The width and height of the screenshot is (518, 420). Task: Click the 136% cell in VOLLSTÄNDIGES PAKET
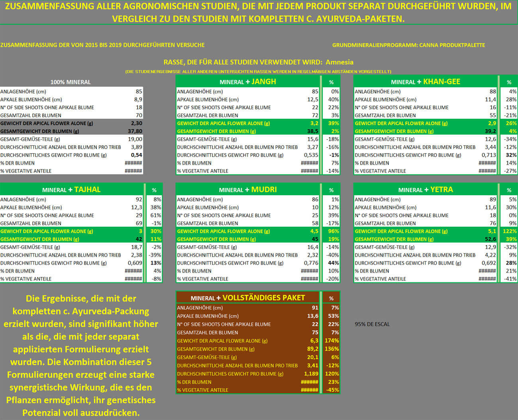[x=332, y=349]
